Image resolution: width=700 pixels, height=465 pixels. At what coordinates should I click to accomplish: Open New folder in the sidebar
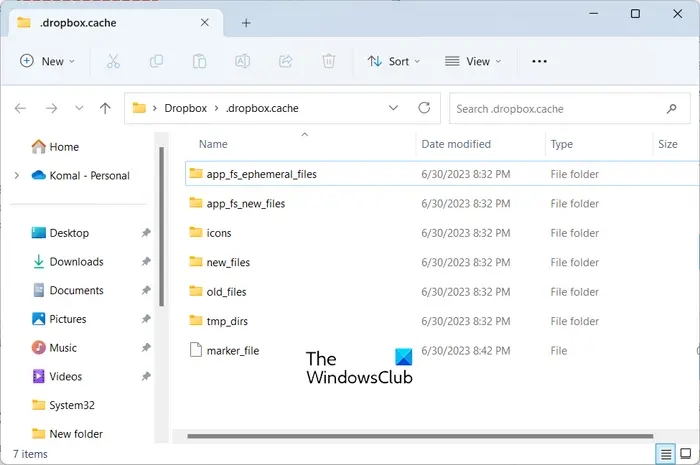[67, 434]
